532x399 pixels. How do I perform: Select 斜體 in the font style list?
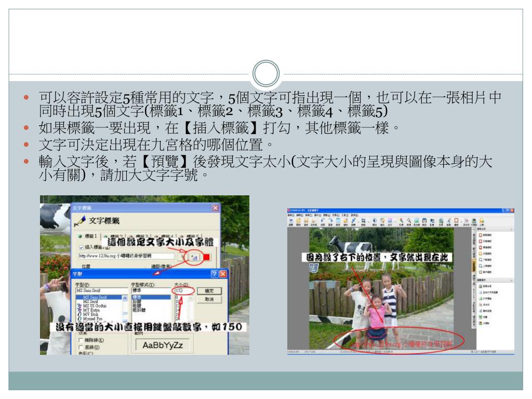pyautogui.click(x=137, y=301)
